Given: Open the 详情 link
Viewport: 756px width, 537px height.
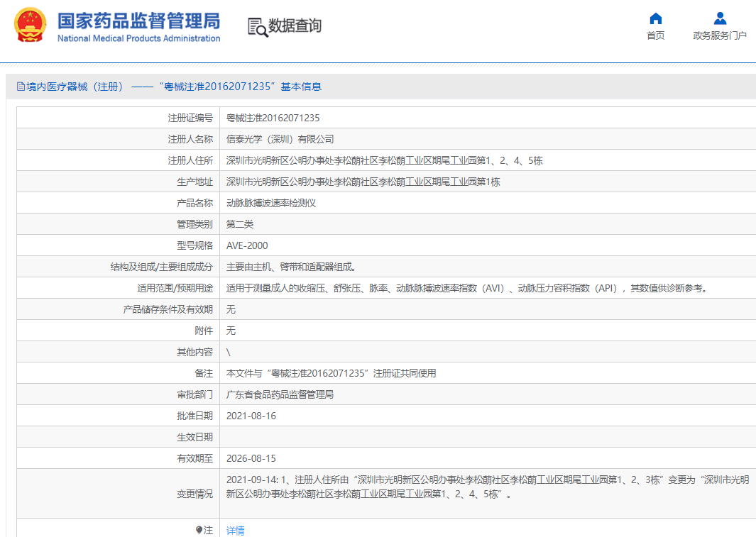Looking at the screenshot, I should point(235,530).
